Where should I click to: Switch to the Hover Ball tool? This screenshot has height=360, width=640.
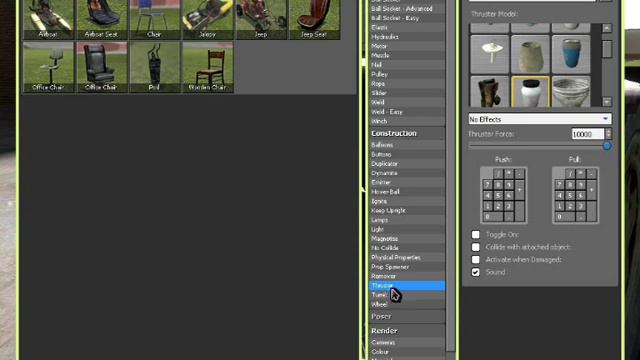pos(407,192)
